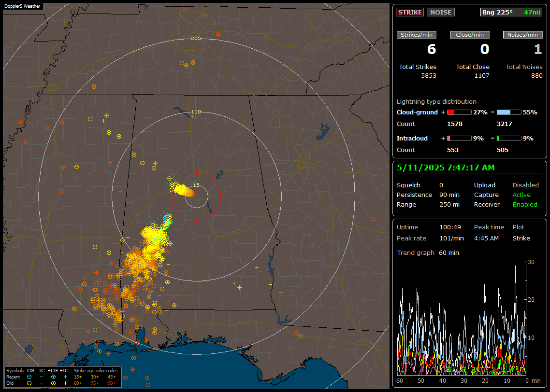
Task: Click the 30+ strike age color code
Action: click(x=95, y=377)
